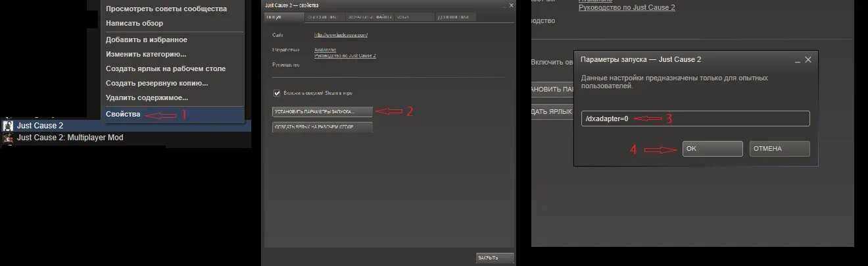Click Создать ярлык на рабочем столе menu item
This screenshot has height=266, width=868.
coord(166,68)
